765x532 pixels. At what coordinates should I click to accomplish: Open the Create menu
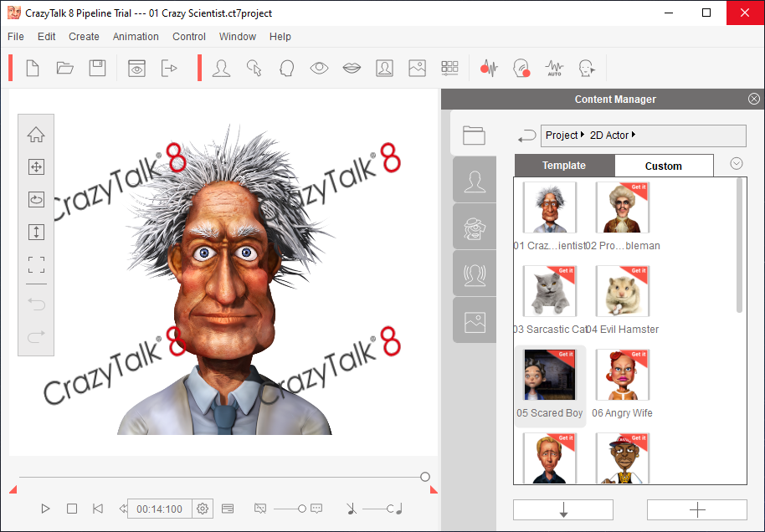tap(84, 37)
